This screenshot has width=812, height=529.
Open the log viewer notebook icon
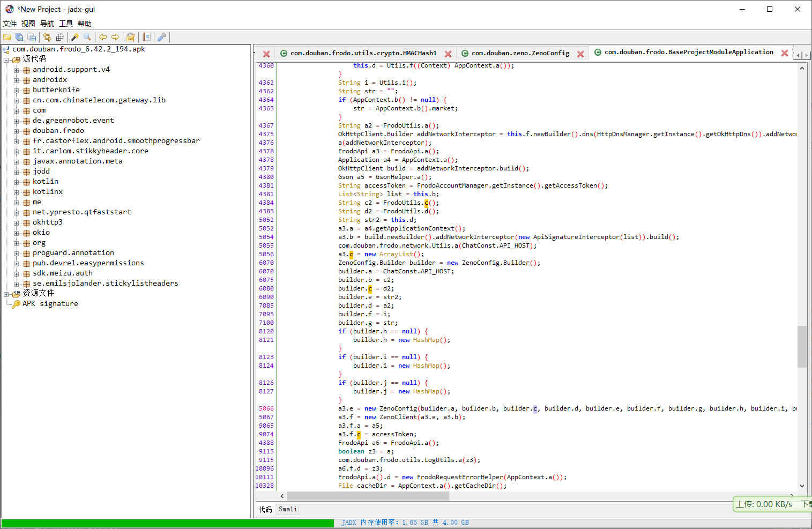[x=146, y=37]
